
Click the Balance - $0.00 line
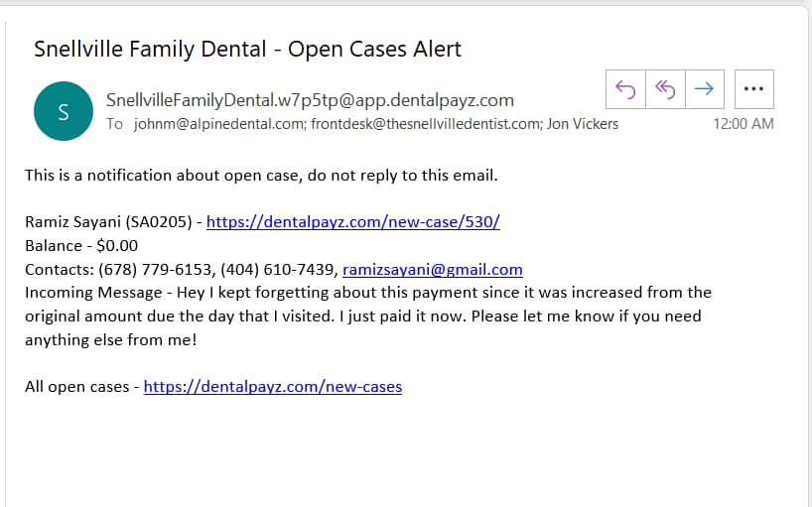point(81,246)
